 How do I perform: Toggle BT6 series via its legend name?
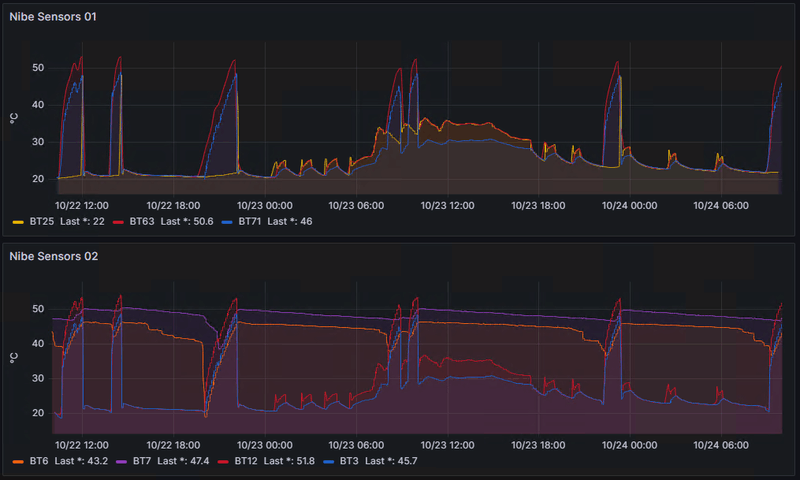point(39,461)
